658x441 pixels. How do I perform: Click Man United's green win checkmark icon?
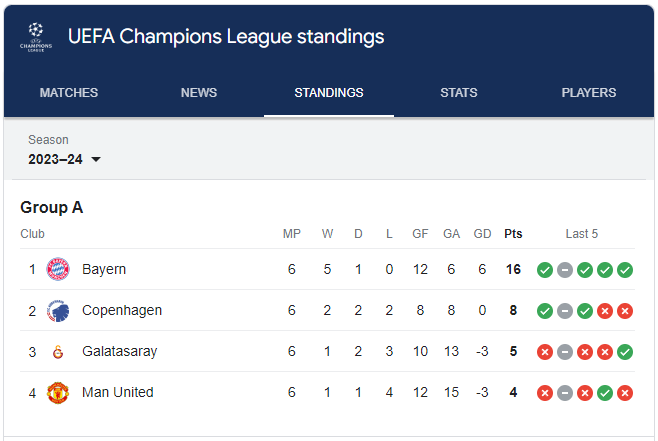605,393
